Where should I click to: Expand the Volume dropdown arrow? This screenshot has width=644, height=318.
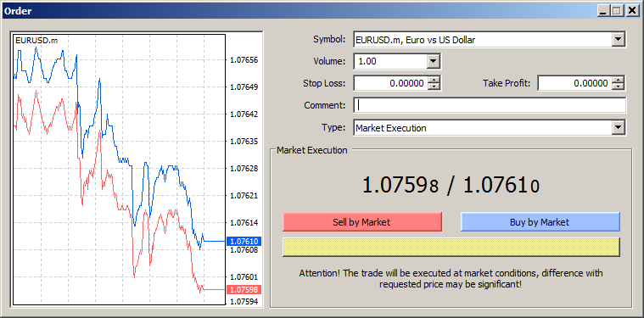[433, 62]
